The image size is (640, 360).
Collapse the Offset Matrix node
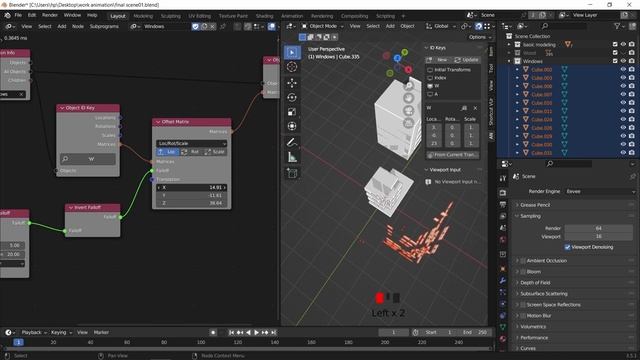158,122
